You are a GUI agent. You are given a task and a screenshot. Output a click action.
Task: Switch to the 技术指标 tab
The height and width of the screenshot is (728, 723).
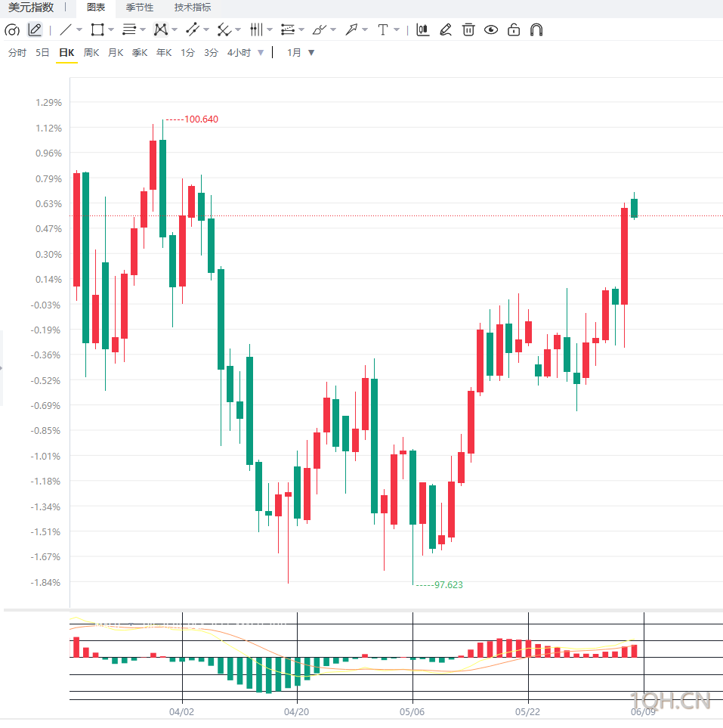coord(193,8)
